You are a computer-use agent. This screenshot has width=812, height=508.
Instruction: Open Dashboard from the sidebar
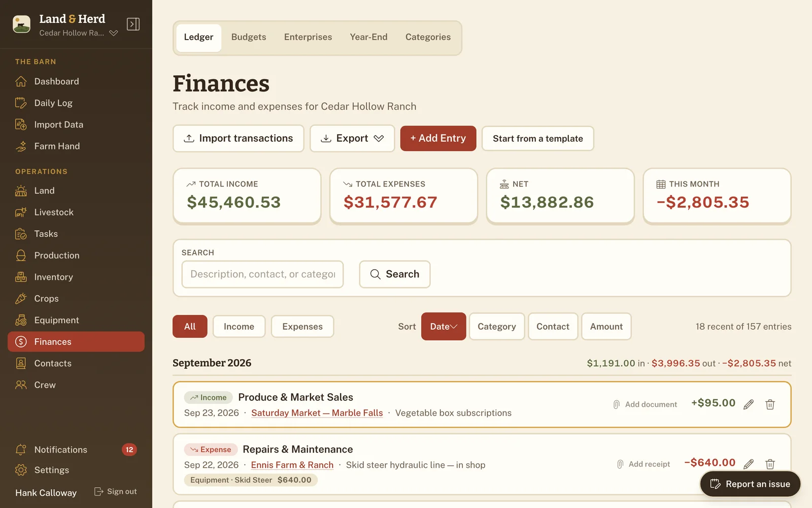(x=76, y=81)
